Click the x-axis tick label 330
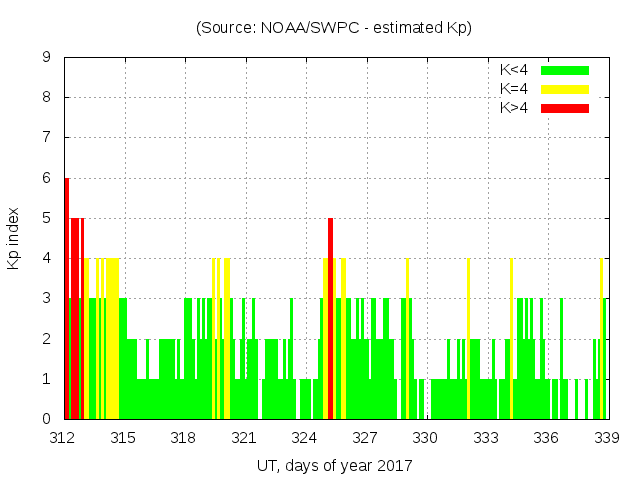Screen dimensions: 640x480 point(426,438)
